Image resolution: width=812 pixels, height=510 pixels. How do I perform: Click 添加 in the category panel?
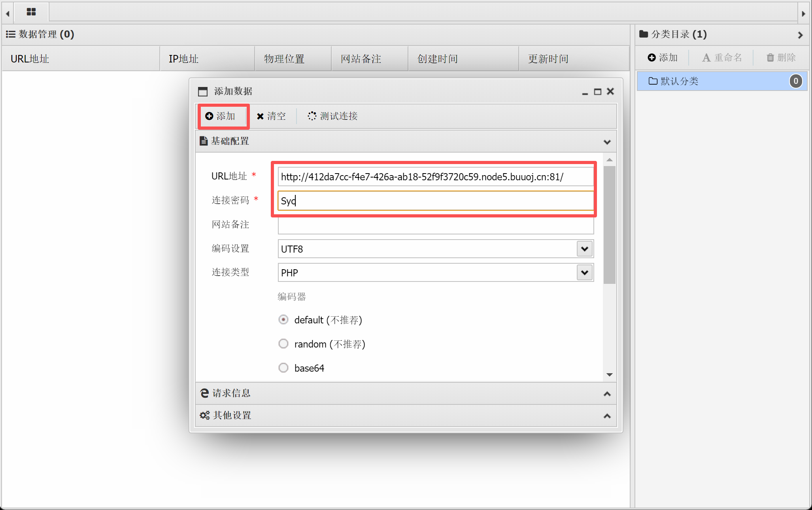(663, 58)
